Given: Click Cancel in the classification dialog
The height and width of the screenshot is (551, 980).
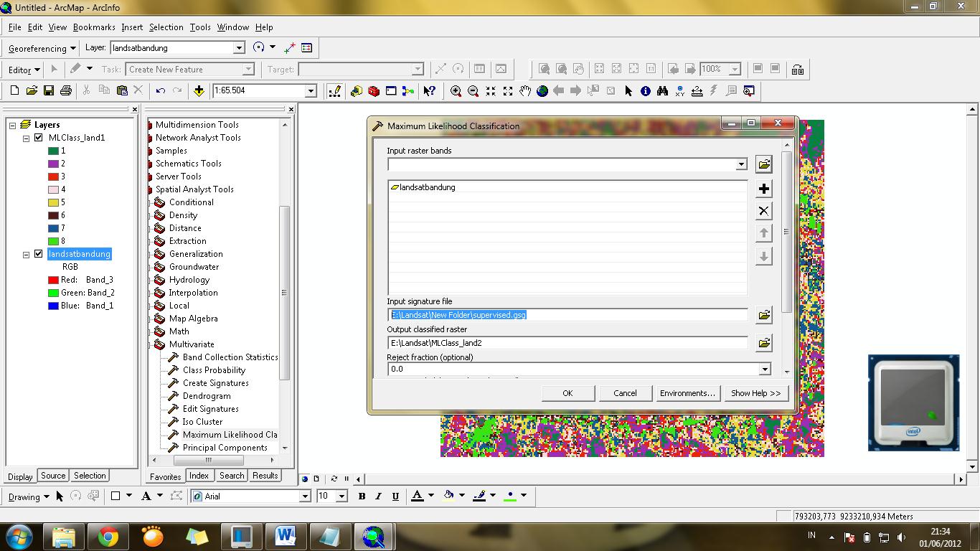Looking at the screenshot, I should [625, 393].
